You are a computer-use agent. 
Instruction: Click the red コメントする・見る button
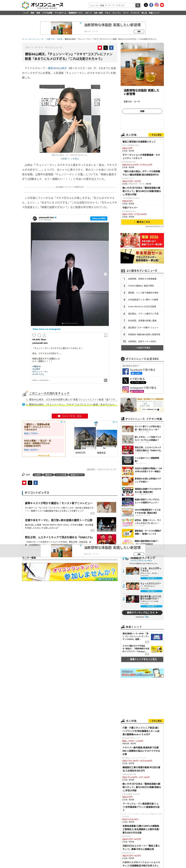(70, 416)
